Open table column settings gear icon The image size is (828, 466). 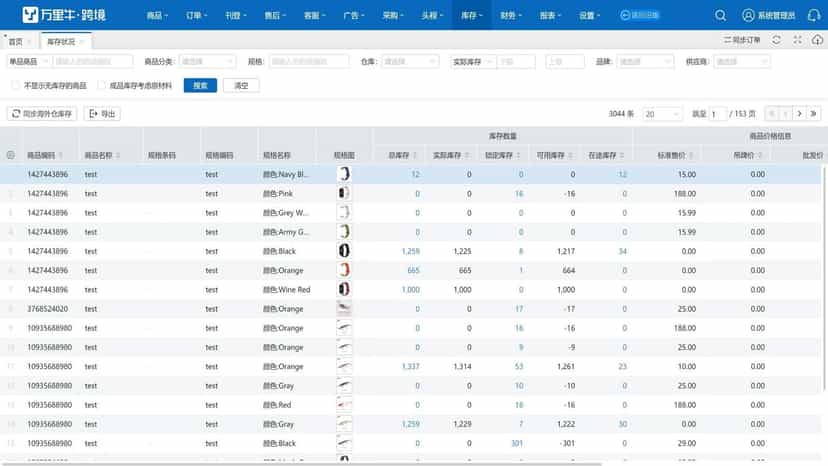(11, 155)
